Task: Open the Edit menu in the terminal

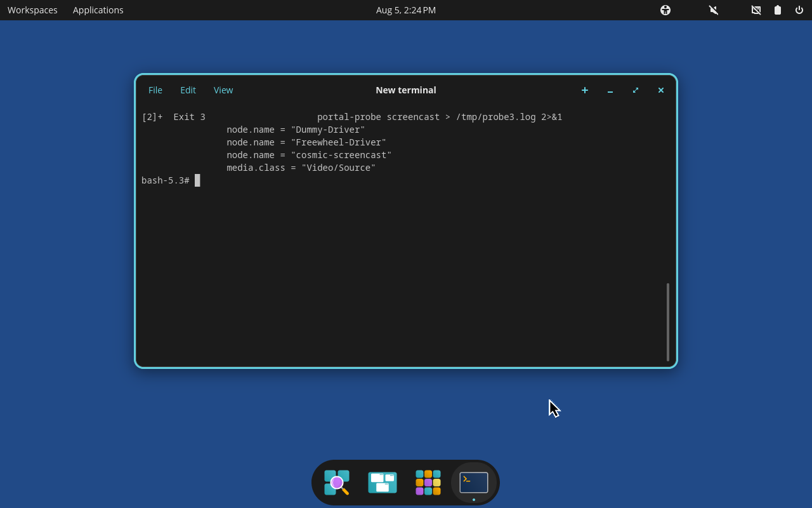Action: (x=188, y=90)
